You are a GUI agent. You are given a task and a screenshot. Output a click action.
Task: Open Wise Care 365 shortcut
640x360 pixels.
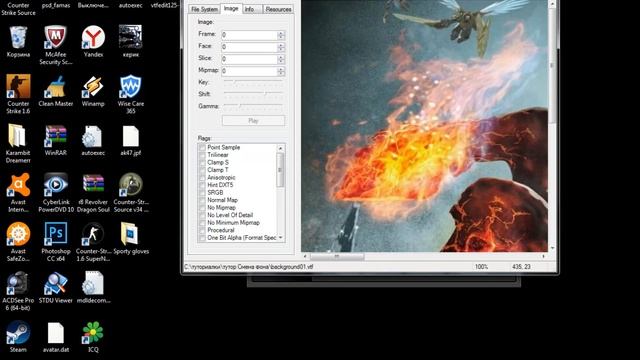[131, 94]
